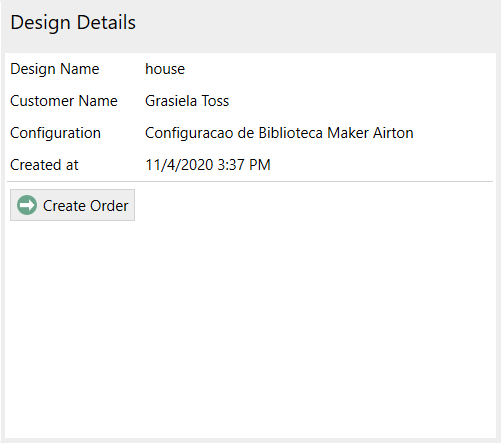Click the word Biblioteca in the configuration value
This screenshot has height=444, width=502.
291,133
